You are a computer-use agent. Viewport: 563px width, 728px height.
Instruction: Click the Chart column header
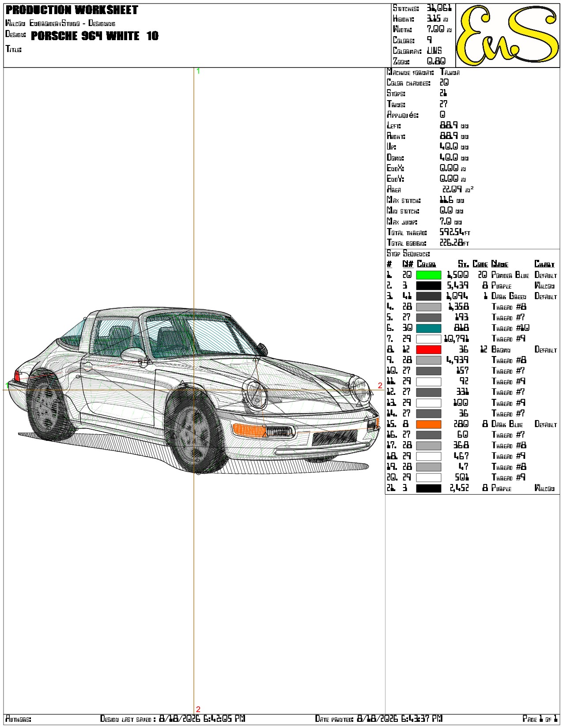(x=544, y=264)
